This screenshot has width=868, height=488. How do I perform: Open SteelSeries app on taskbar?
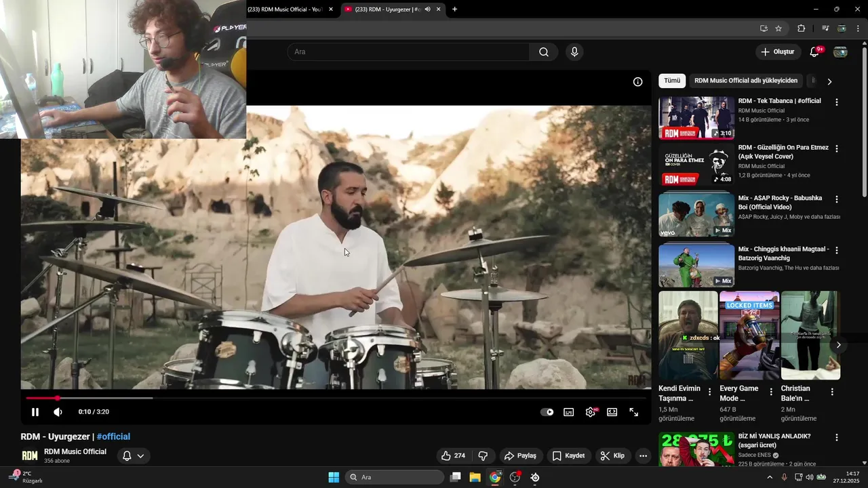tap(535, 477)
